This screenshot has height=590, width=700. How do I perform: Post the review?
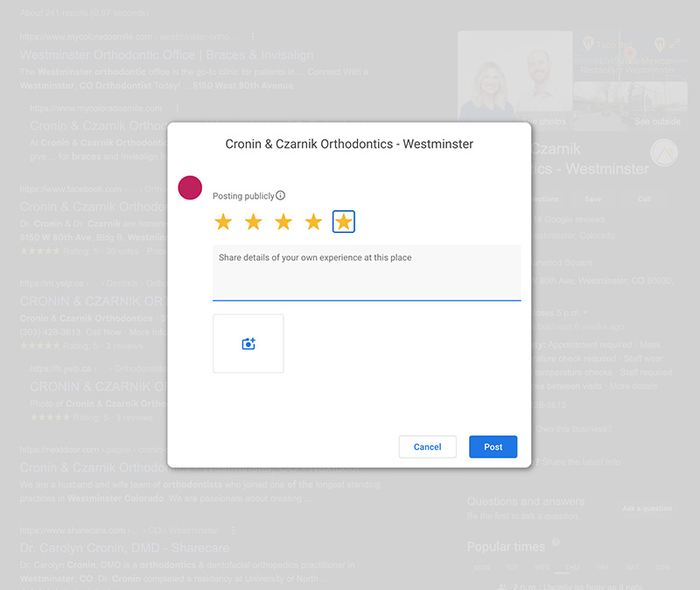pos(493,446)
